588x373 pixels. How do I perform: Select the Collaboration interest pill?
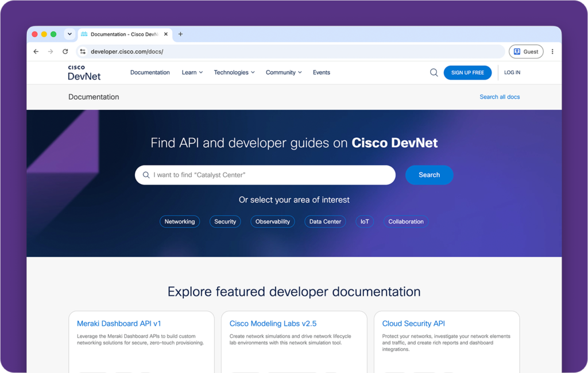click(406, 221)
